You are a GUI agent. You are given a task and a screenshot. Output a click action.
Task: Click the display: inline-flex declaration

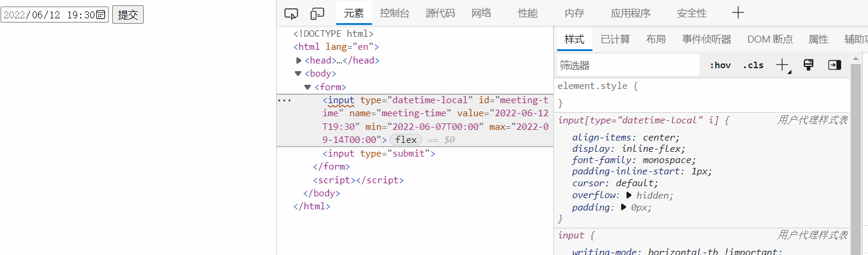pos(629,149)
